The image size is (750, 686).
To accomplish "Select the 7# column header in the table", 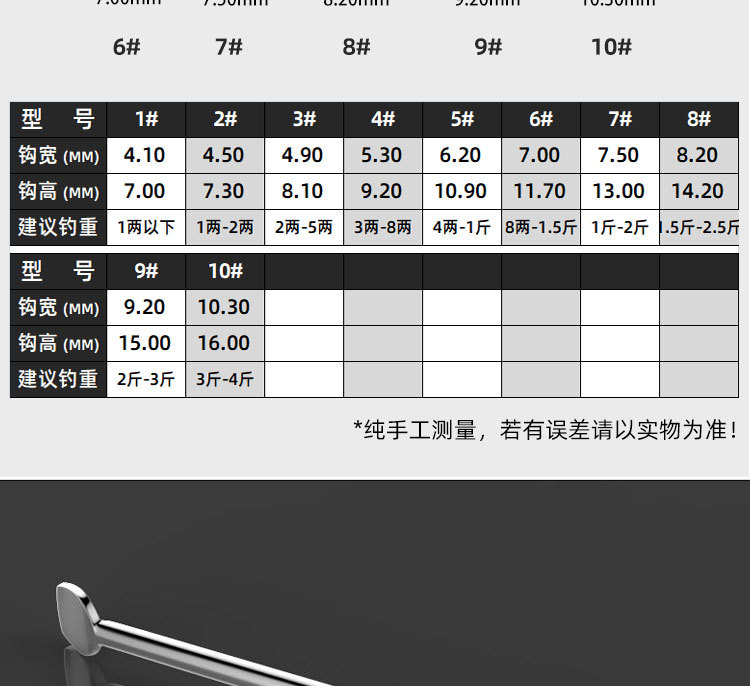I will tap(619, 119).
